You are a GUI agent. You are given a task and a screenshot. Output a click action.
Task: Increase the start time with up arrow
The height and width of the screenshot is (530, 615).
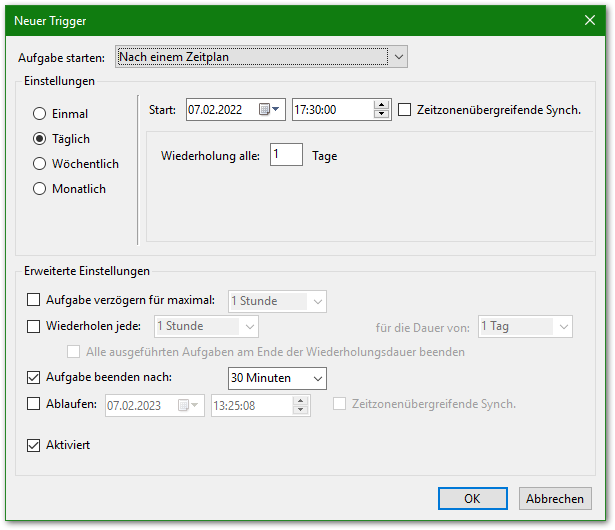pyautogui.click(x=381, y=105)
